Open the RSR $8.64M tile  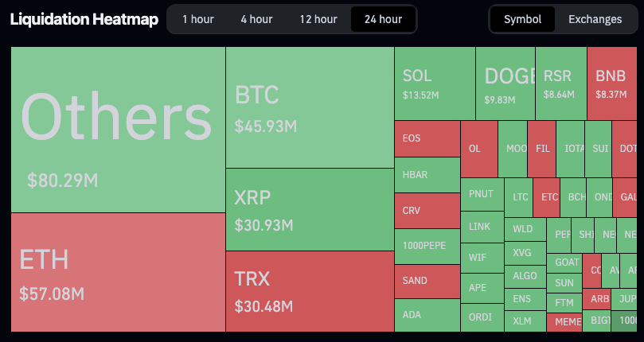coord(560,83)
